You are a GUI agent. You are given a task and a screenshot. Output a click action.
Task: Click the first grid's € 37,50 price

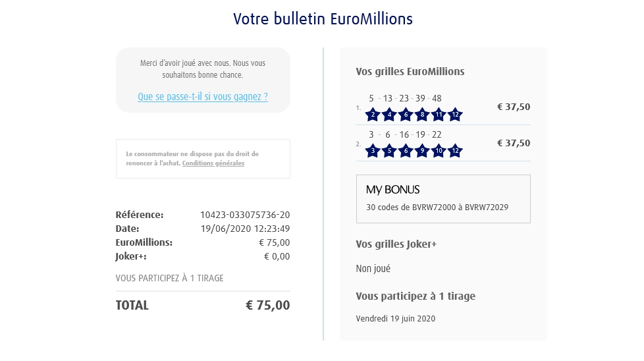point(513,107)
